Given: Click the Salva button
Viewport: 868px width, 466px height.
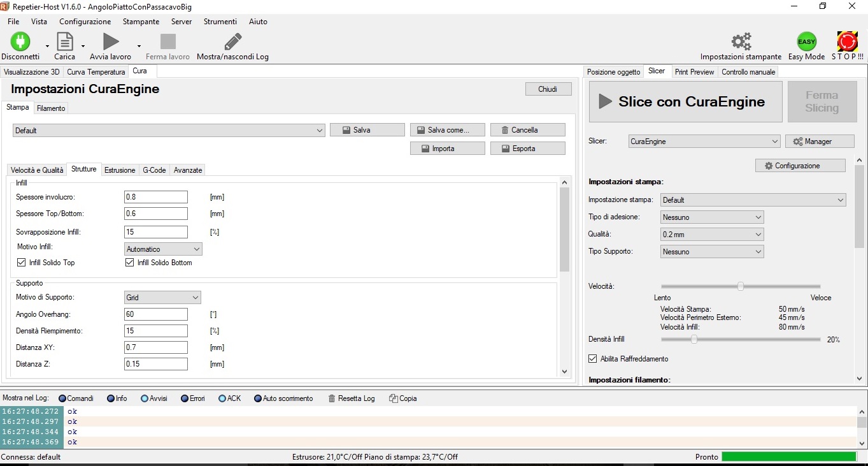Looking at the screenshot, I should 367,130.
